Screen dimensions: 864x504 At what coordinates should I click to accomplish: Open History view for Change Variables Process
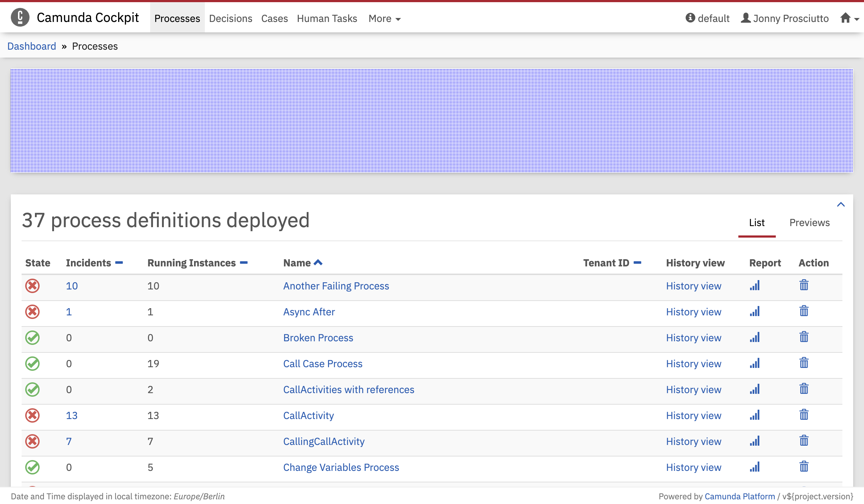point(694,467)
